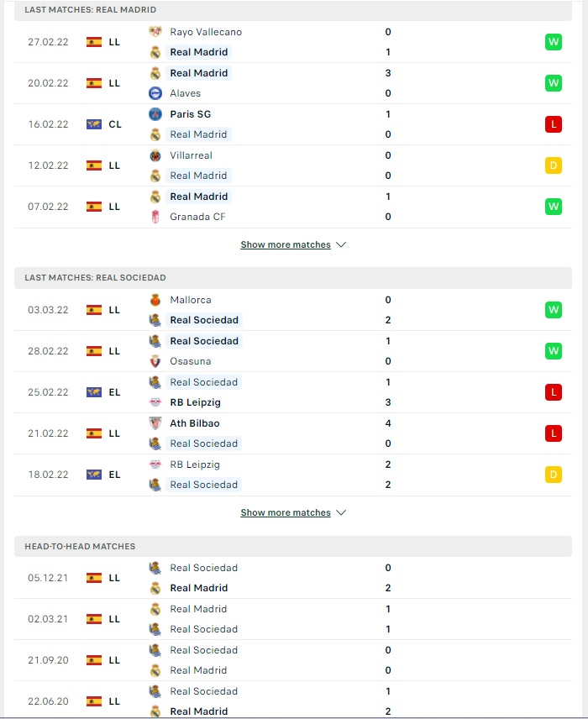
Task: Click the red L badge for Paris SG match
Action: 554,124
